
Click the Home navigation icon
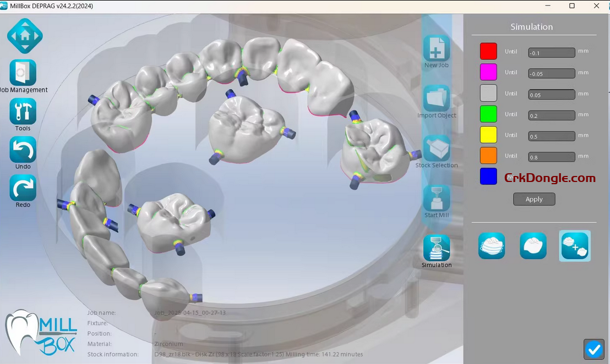[x=24, y=35]
